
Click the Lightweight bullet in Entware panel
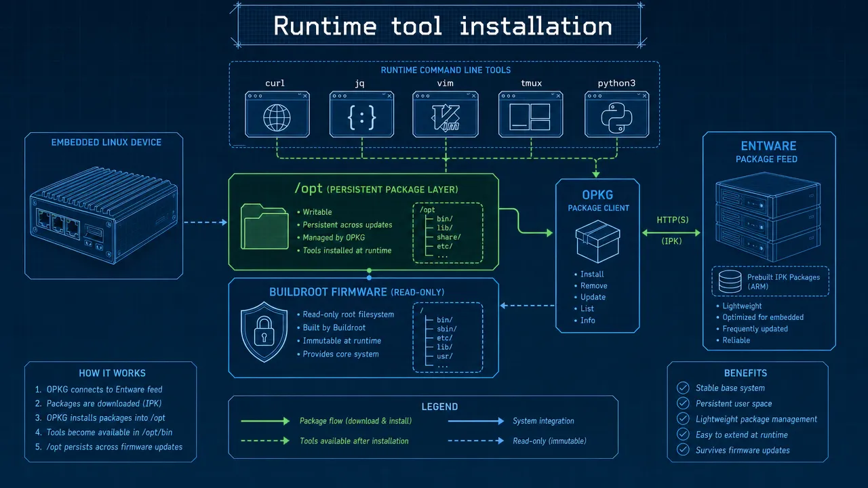(x=743, y=306)
